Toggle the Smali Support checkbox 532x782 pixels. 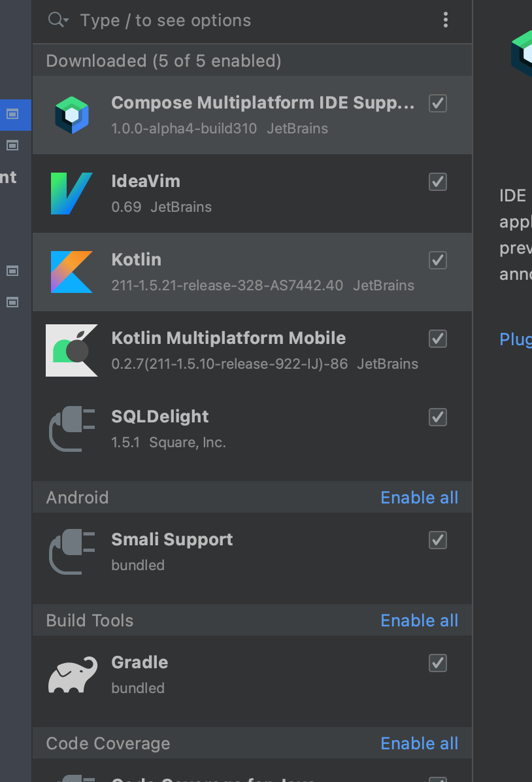click(x=438, y=540)
